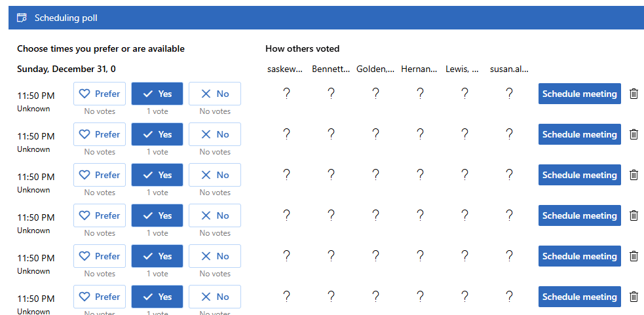Image resolution: width=644 pixels, height=315 pixels.
Task: Click Bennett's question mark vote in second row
Action: click(331, 134)
